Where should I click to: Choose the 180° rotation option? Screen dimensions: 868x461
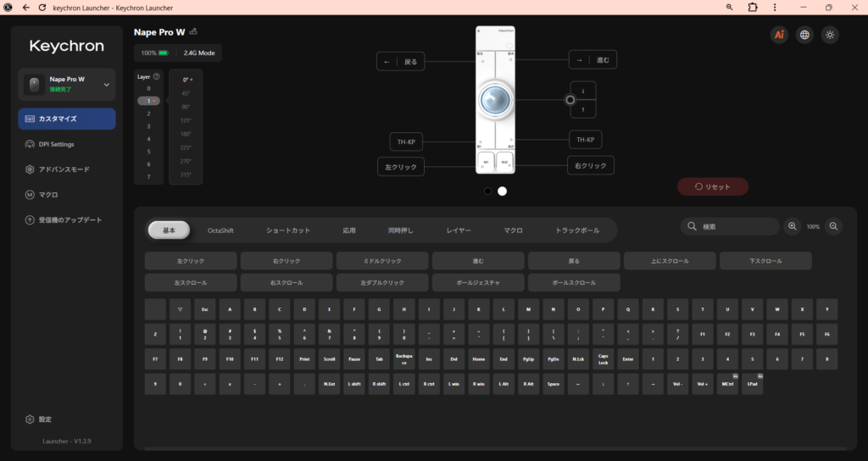[186, 134]
